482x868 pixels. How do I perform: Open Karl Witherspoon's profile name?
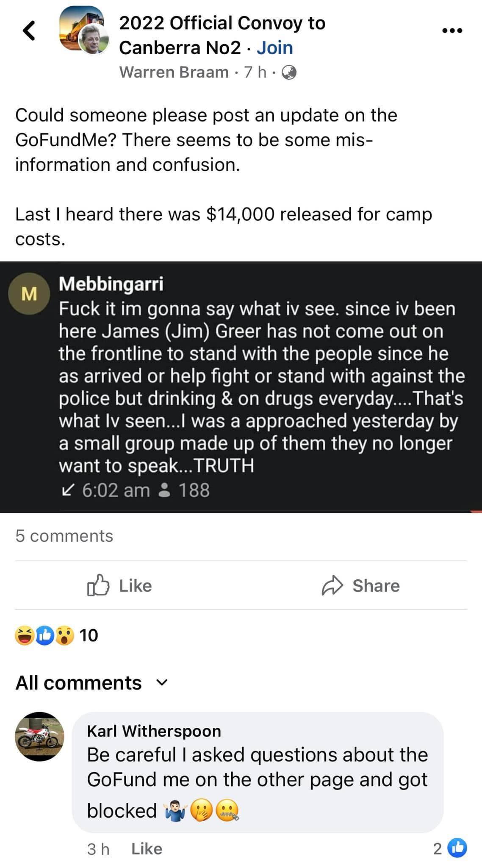[154, 731]
